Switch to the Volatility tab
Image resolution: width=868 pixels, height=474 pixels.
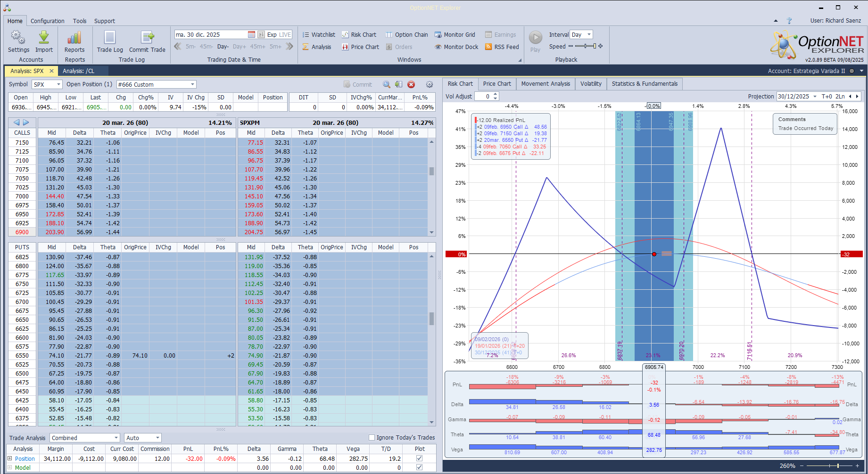click(591, 84)
